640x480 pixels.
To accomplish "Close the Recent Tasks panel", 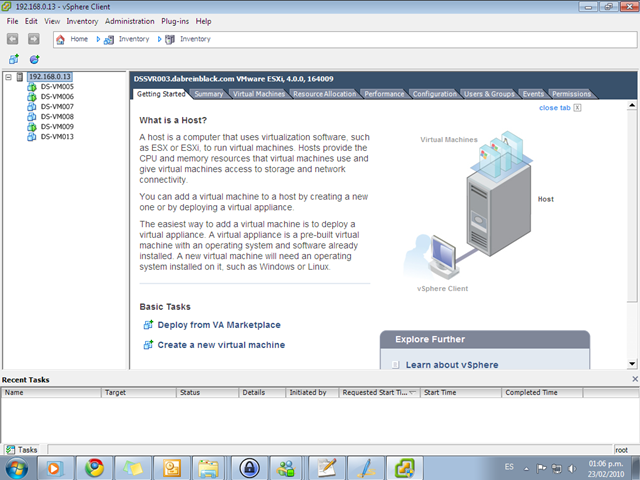I will click(635, 379).
